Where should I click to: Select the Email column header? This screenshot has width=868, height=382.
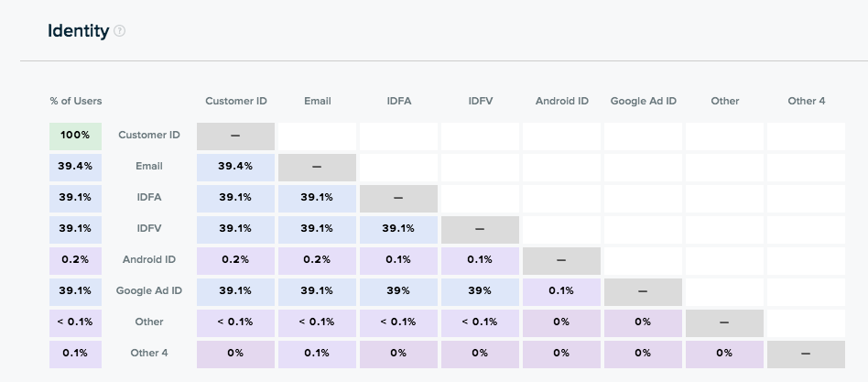(x=317, y=101)
